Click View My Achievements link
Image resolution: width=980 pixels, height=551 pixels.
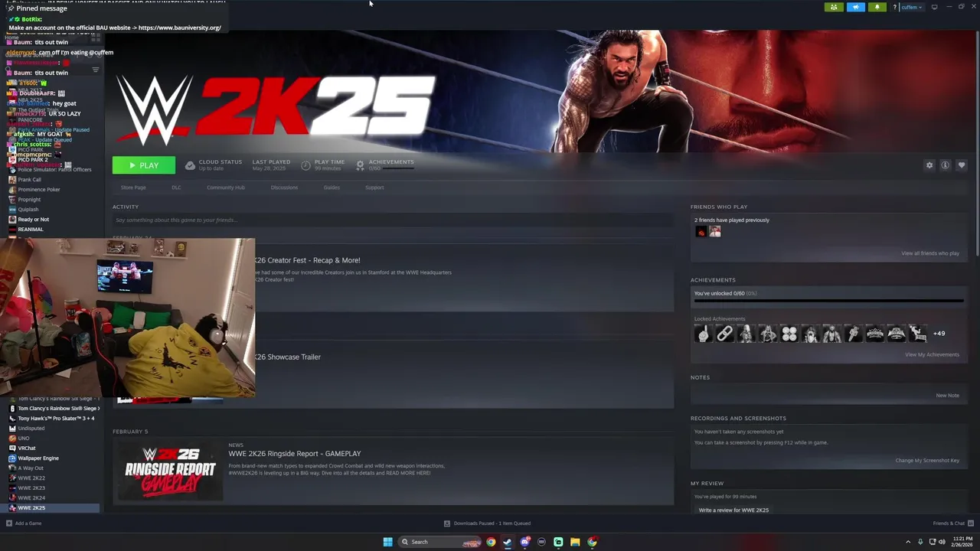pos(932,354)
